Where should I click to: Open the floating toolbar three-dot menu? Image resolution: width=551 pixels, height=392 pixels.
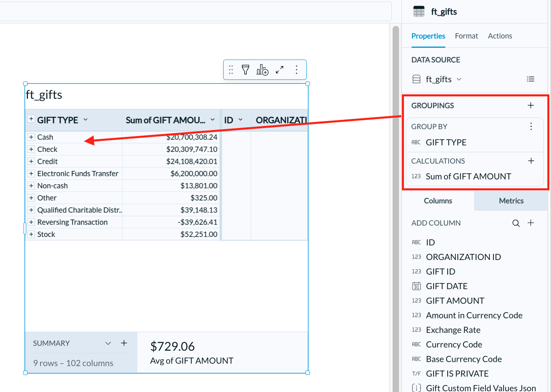click(x=297, y=69)
